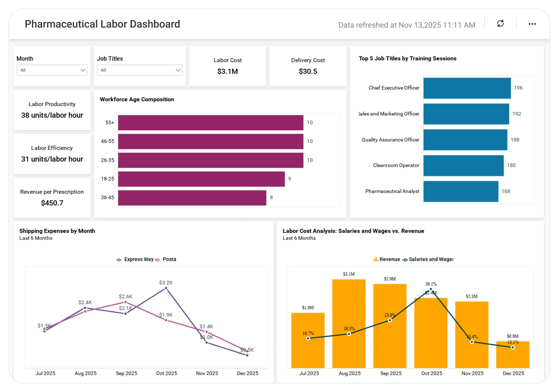Click the Data refreshed timestamp text
The width and height of the screenshot is (559, 392).
click(x=407, y=25)
